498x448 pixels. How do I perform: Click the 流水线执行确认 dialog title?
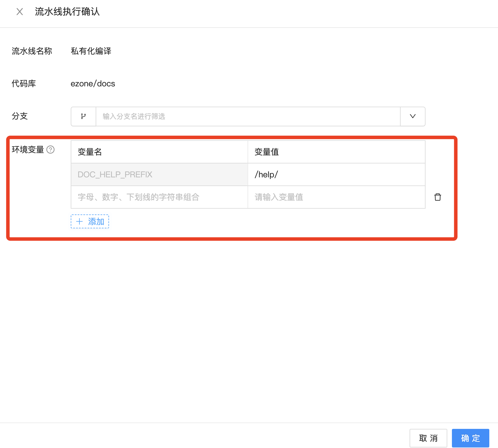pos(67,12)
